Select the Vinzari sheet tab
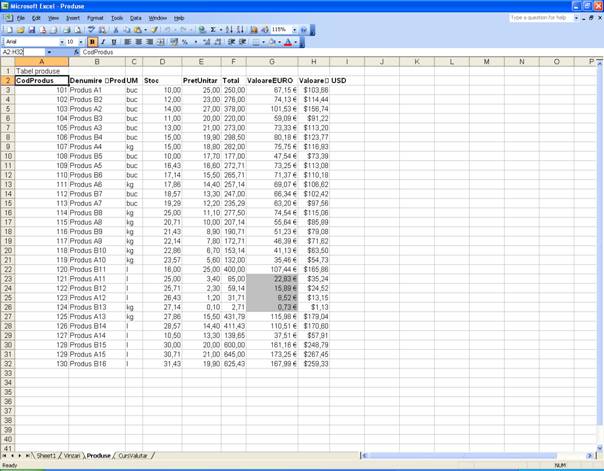Screen dimensions: 604x471 72,456
